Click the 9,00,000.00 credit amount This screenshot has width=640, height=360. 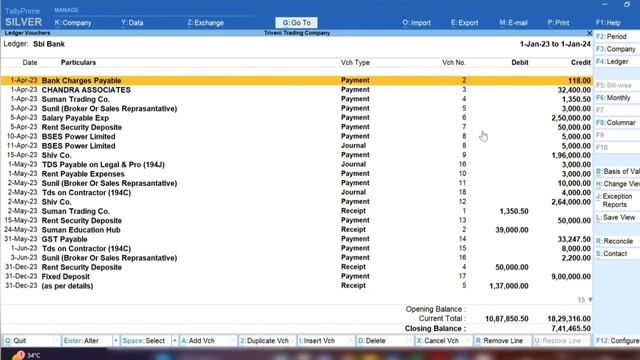coord(571,277)
